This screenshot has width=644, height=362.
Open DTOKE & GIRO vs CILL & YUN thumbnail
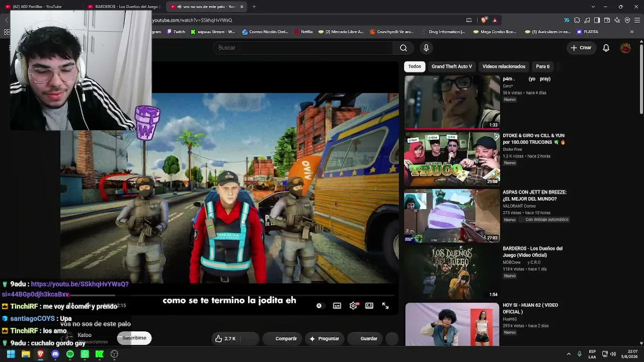(x=452, y=159)
